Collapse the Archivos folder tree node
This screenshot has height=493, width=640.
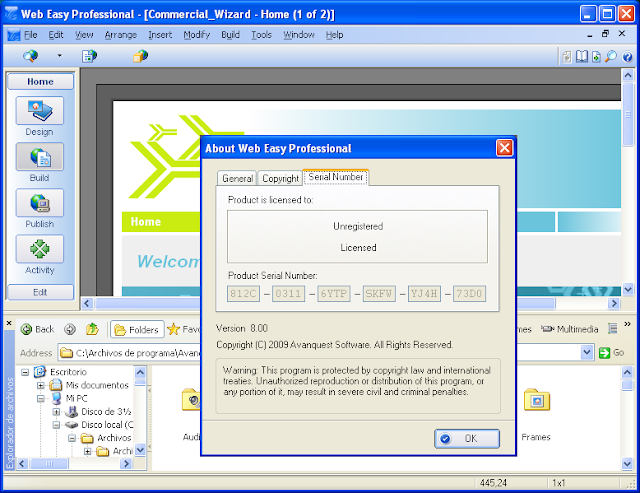pyautogui.click(x=72, y=438)
